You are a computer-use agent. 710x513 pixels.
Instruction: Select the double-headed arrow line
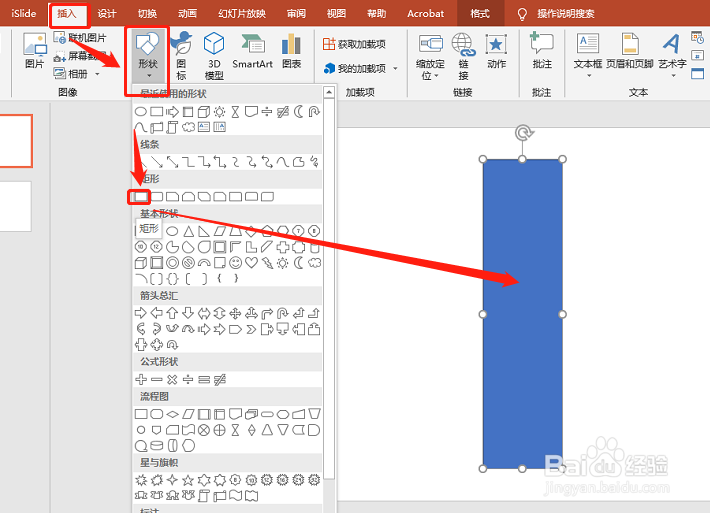tap(173, 162)
